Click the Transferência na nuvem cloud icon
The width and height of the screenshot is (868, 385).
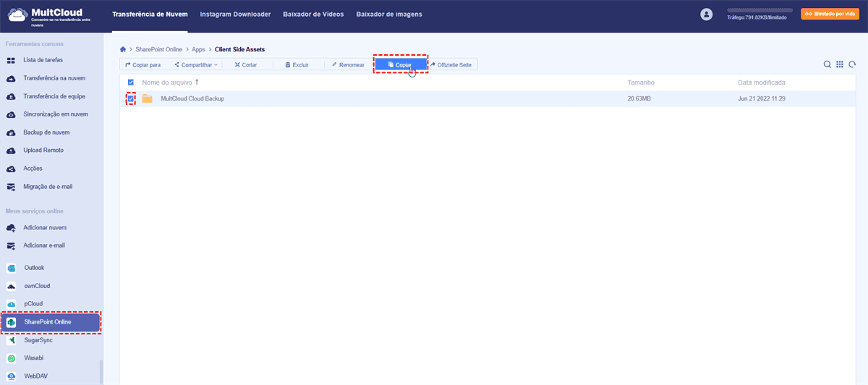click(11, 78)
